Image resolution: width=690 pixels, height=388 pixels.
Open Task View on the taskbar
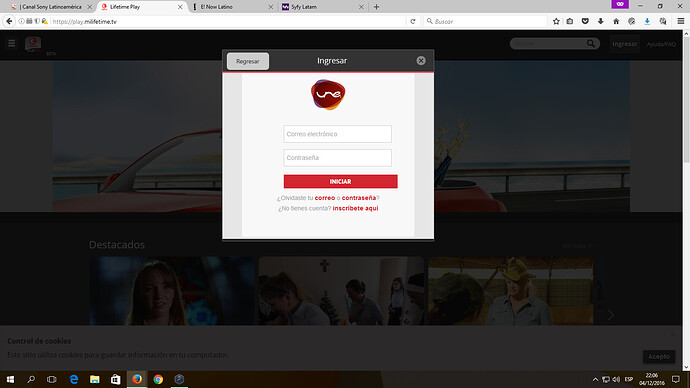(51, 379)
